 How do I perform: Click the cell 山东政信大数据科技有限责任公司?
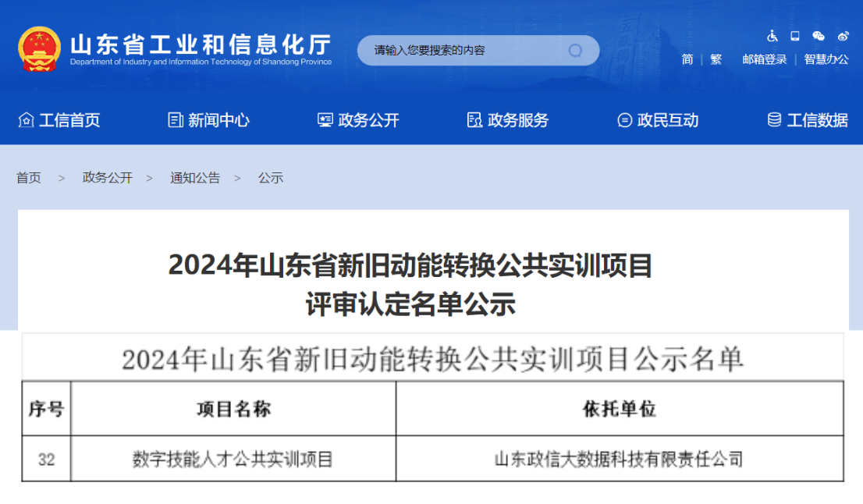620,460
